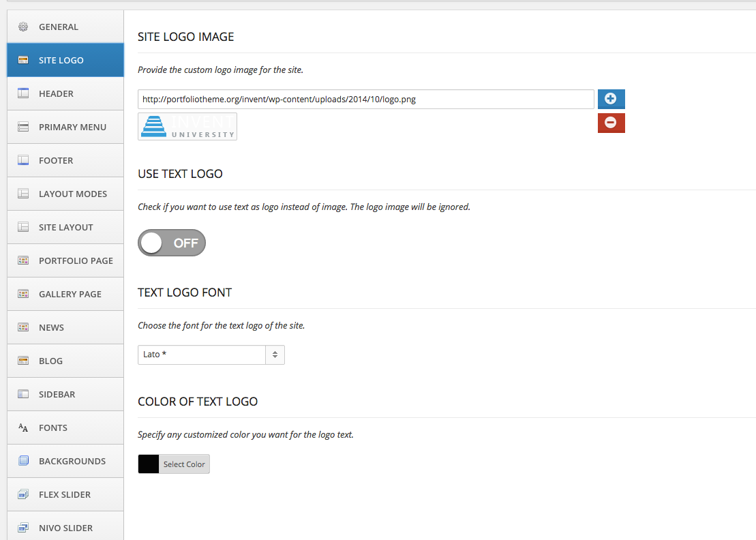Click the Flex Slider panel icon
The image size is (756, 540).
pos(22,494)
